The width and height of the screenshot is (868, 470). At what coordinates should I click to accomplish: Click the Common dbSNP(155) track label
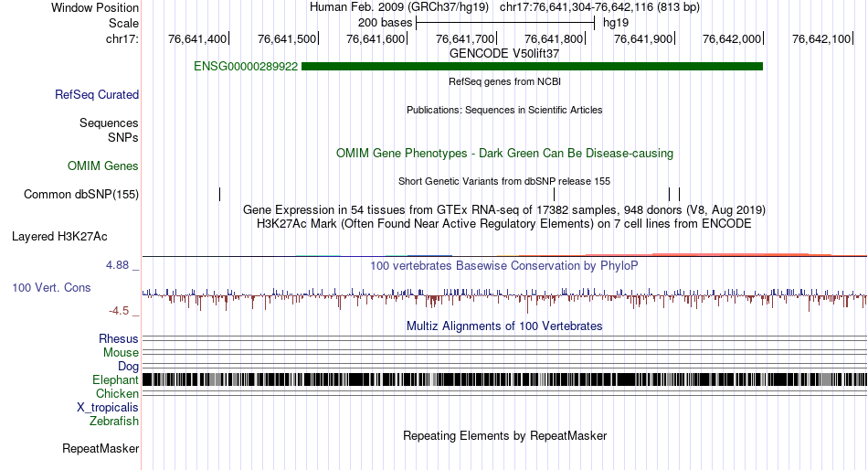click(81, 195)
